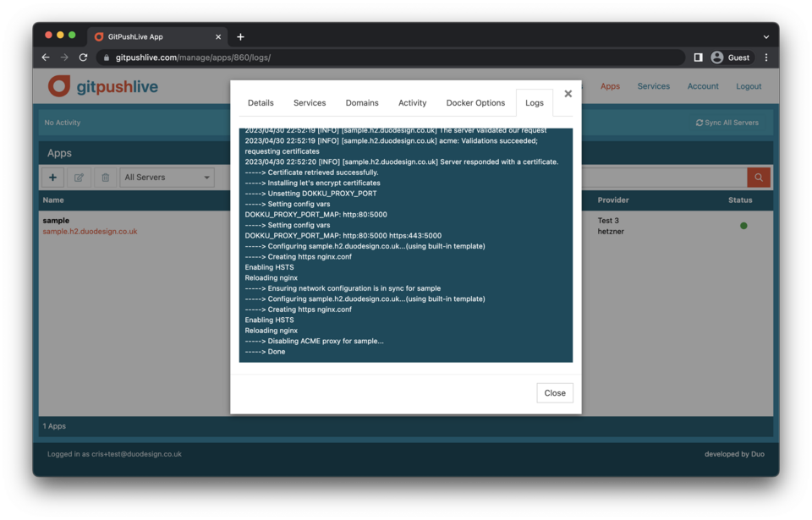
Task: Switch to the Details tab
Action: (x=261, y=102)
